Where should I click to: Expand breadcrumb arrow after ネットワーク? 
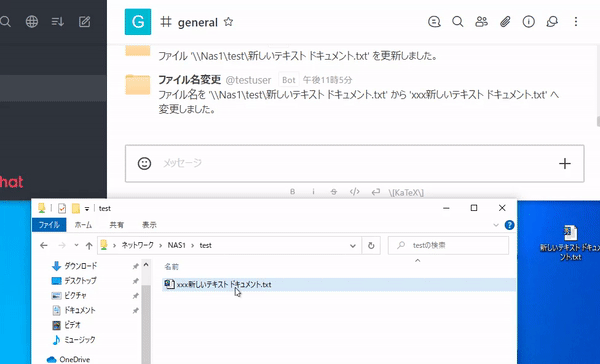pos(161,245)
